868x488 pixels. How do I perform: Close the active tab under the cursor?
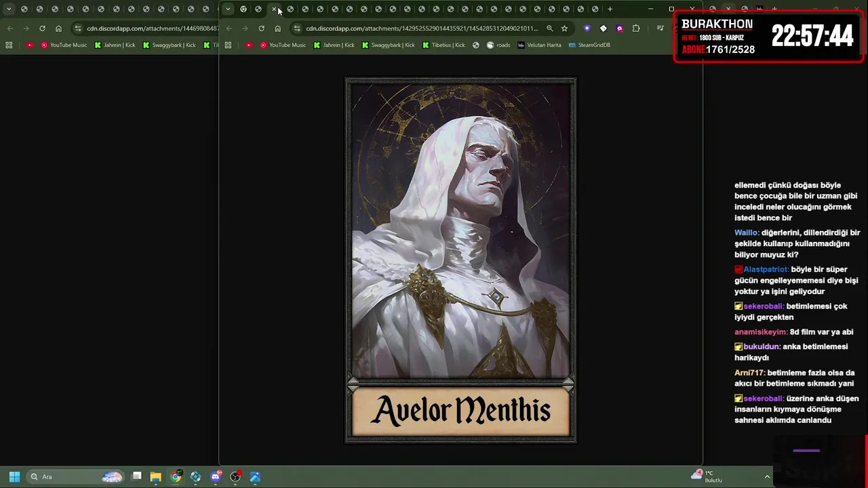[274, 9]
